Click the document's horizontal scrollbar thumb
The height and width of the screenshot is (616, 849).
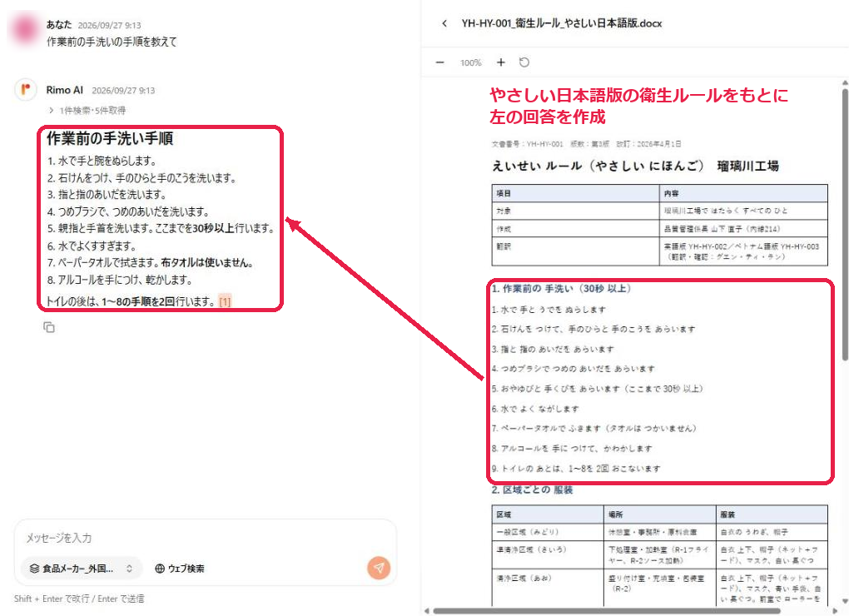coord(607,611)
